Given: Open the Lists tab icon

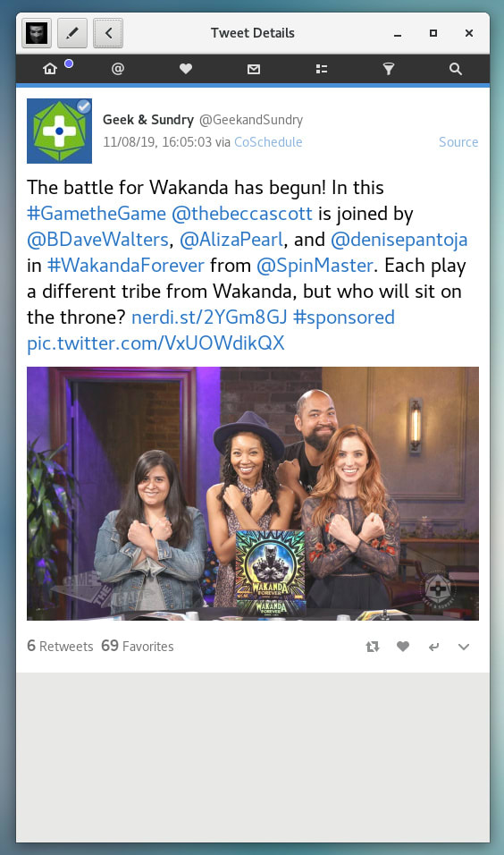Looking at the screenshot, I should (x=322, y=69).
